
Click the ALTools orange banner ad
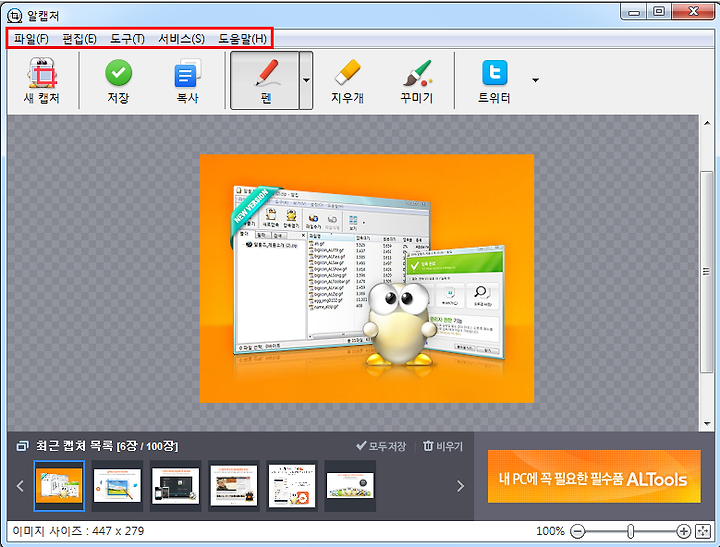(594, 476)
